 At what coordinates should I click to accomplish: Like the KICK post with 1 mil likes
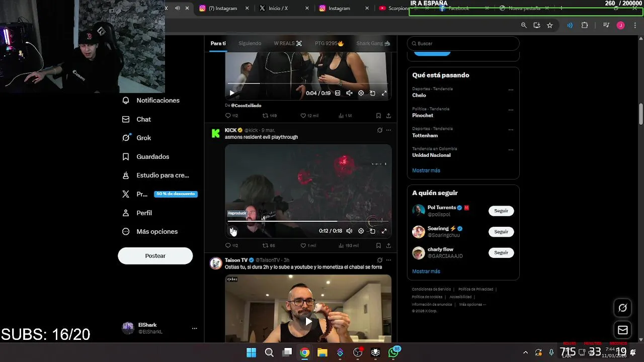pos(308,245)
